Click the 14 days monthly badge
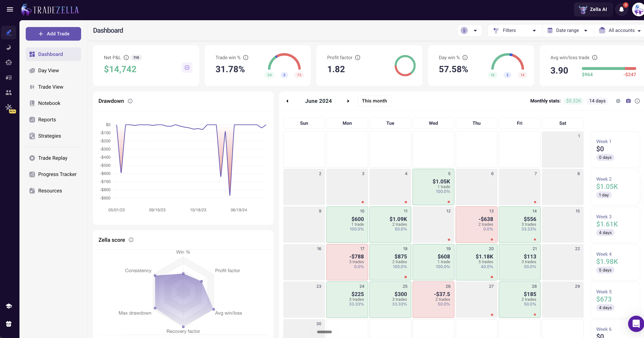 tap(597, 101)
